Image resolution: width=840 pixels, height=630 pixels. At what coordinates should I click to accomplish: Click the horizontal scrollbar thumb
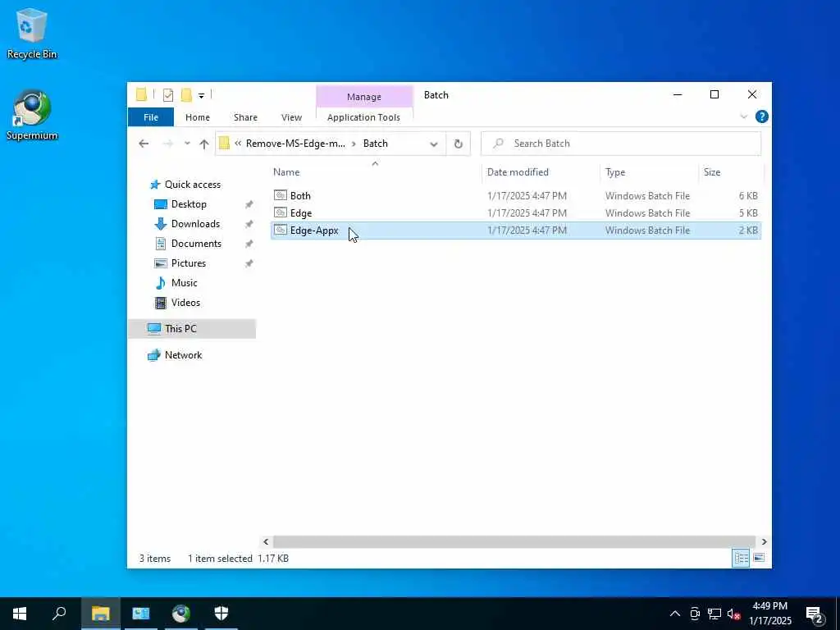[514, 541]
